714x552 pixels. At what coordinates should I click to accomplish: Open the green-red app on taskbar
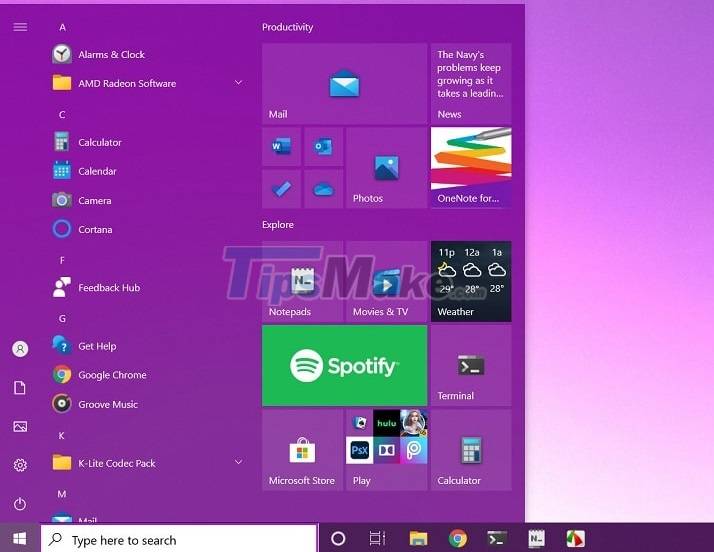pyautogui.click(x=576, y=539)
